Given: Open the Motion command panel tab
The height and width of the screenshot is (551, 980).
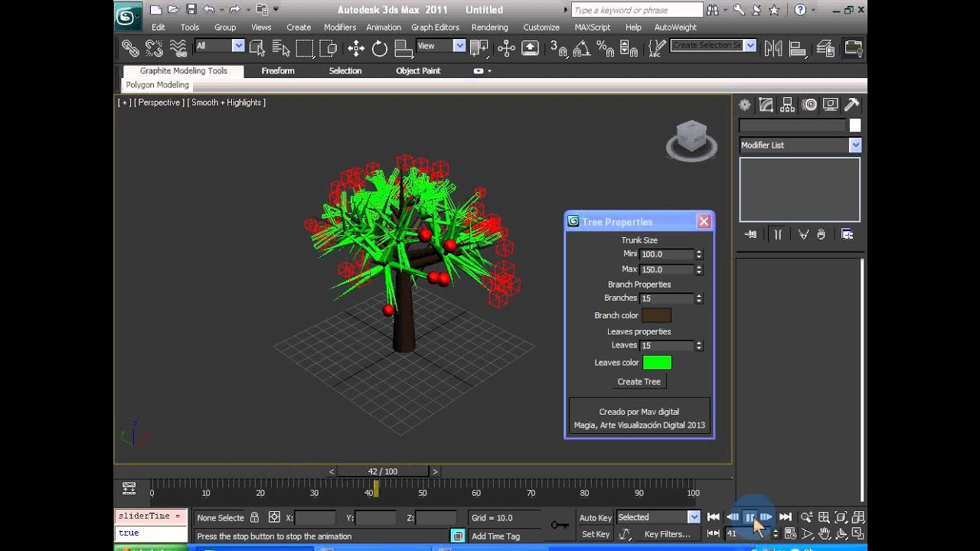Looking at the screenshot, I should coord(809,105).
